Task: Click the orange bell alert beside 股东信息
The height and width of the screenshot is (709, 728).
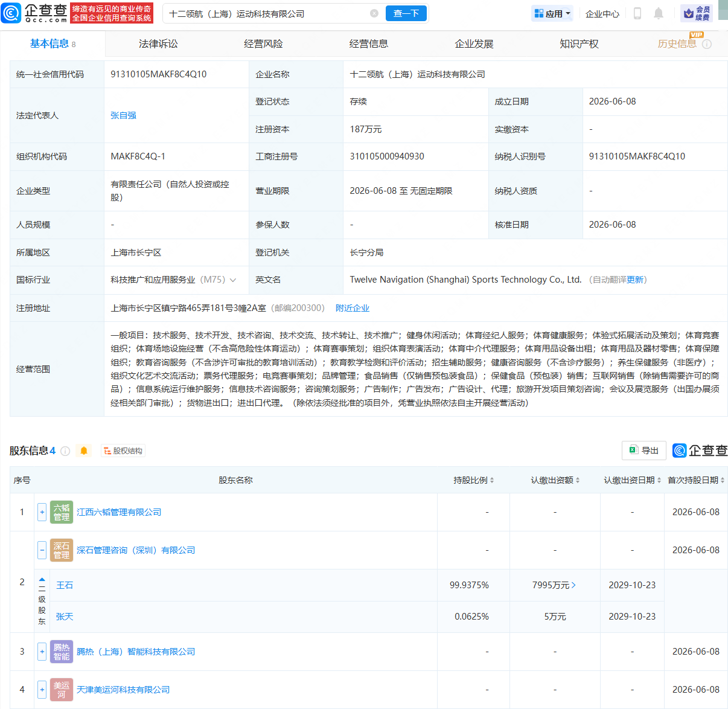Action: pyautogui.click(x=84, y=451)
